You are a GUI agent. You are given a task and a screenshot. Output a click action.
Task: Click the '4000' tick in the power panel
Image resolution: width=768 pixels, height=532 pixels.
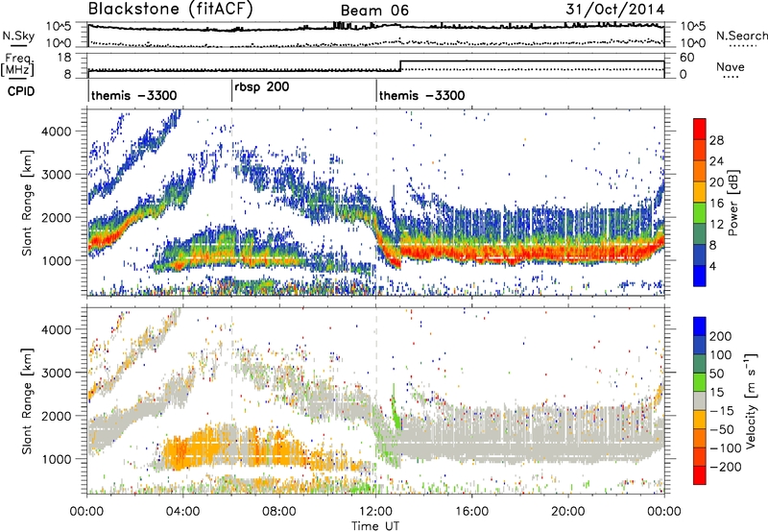[57, 132]
